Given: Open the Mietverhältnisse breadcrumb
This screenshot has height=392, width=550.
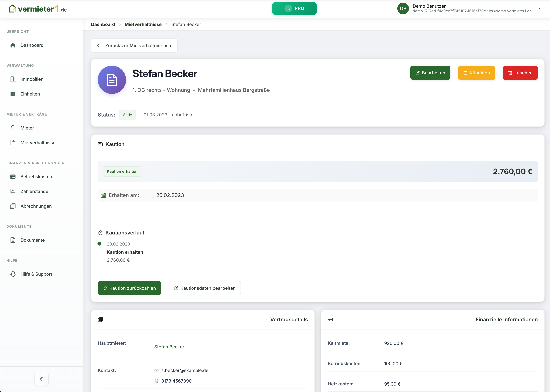Looking at the screenshot, I should 143,24.
